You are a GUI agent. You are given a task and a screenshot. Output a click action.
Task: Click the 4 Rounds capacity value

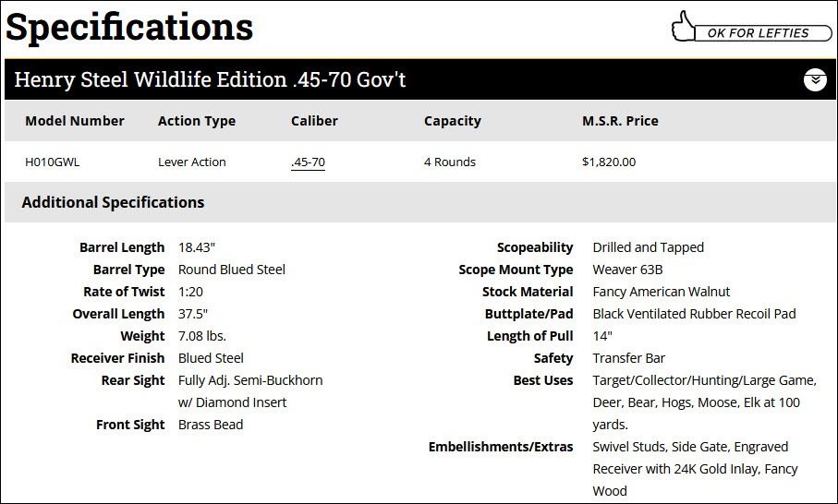[x=450, y=162]
